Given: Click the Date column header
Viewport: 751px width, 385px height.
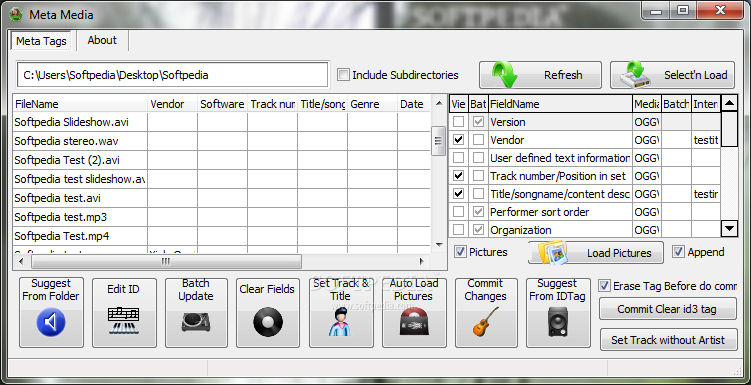Looking at the screenshot, I should coord(414,104).
